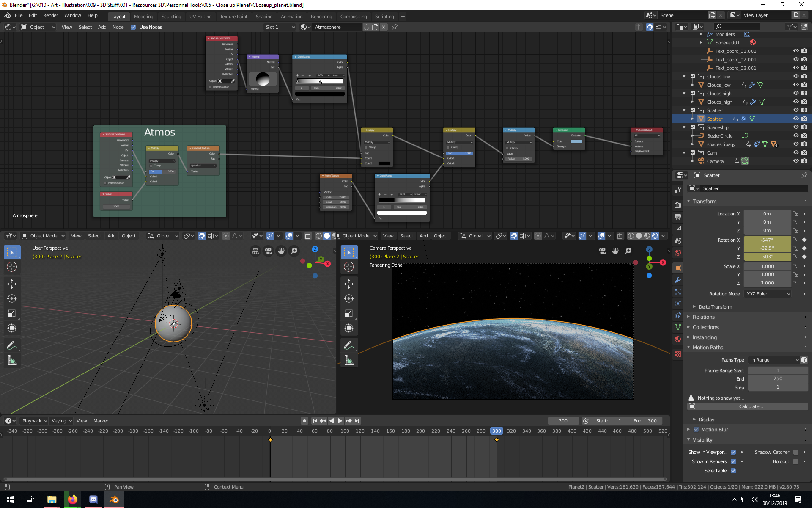This screenshot has height=508, width=812.
Task: Click the Rotation X value field
Action: click(x=767, y=240)
